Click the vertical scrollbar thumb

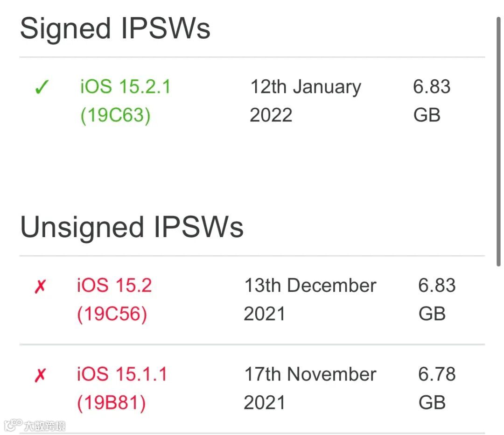(x=499, y=140)
